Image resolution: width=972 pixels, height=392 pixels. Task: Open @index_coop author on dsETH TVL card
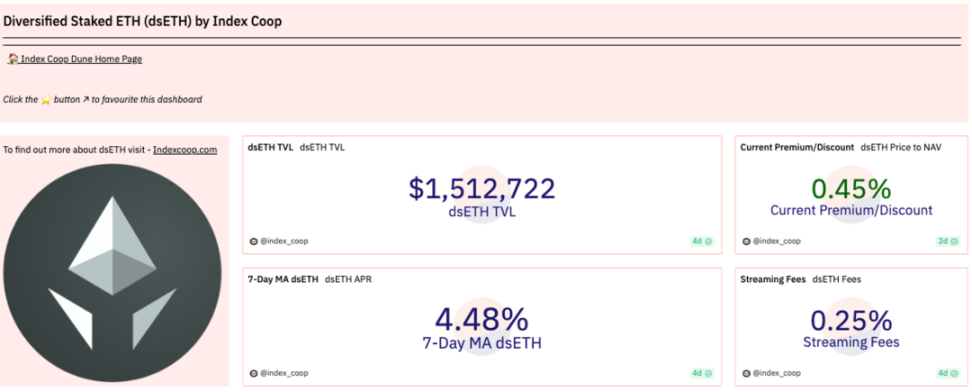click(278, 241)
